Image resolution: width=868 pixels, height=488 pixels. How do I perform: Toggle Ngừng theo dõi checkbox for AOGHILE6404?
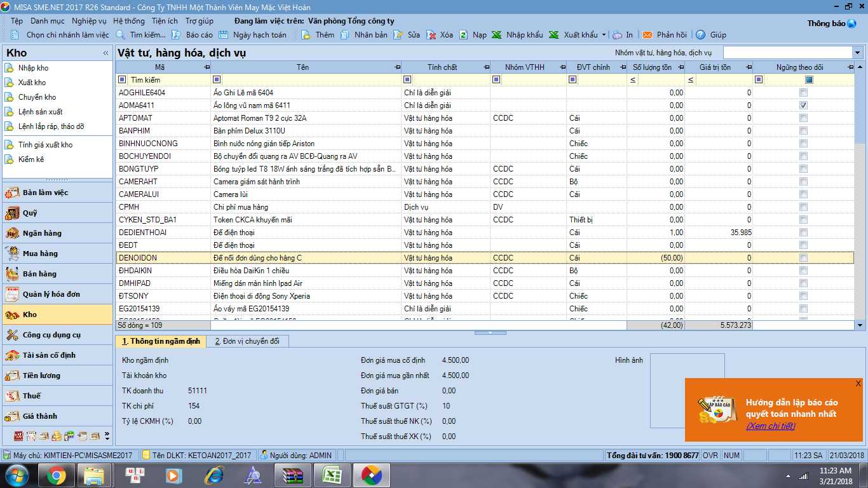(x=804, y=93)
